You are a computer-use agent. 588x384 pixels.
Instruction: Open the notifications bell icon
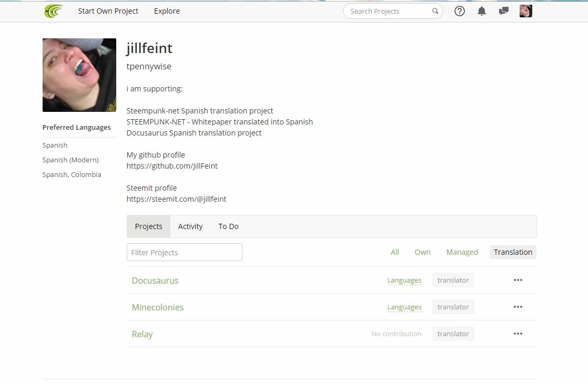tap(482, 11)
